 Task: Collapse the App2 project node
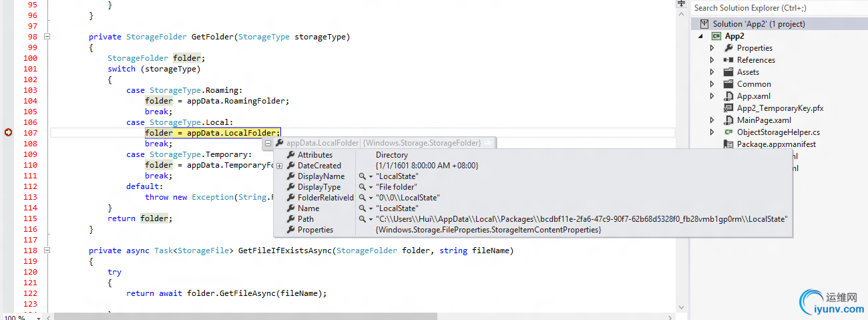700,36
